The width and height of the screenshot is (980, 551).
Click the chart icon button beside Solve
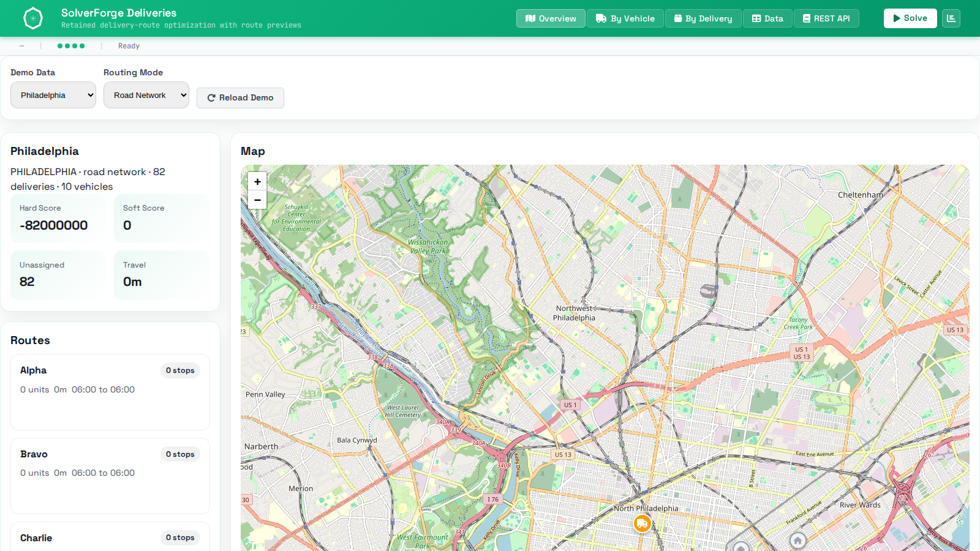(951, 18)
